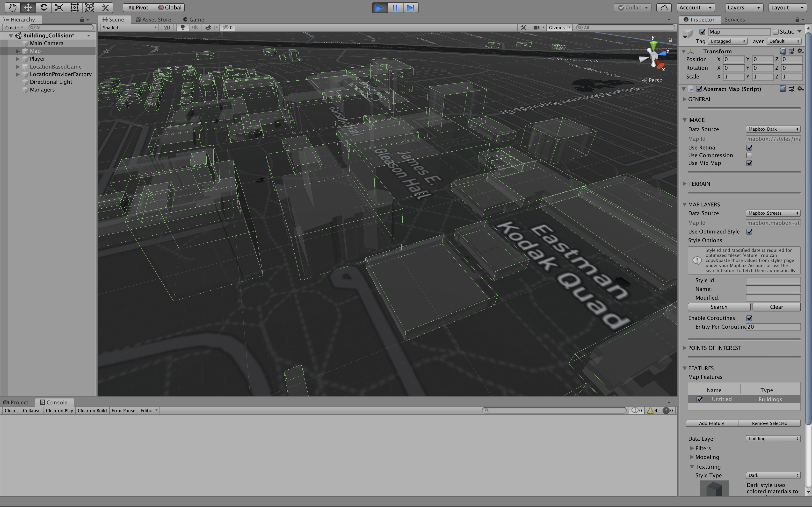Screen dimensions: 812x507
Task: Select the Rotate tool
Action: (x=43, y=7)
